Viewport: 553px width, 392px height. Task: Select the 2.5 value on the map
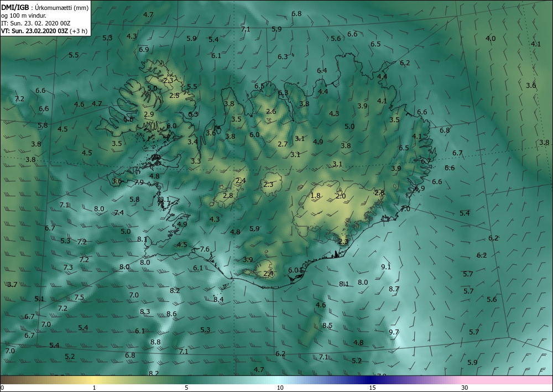[174, 96]
